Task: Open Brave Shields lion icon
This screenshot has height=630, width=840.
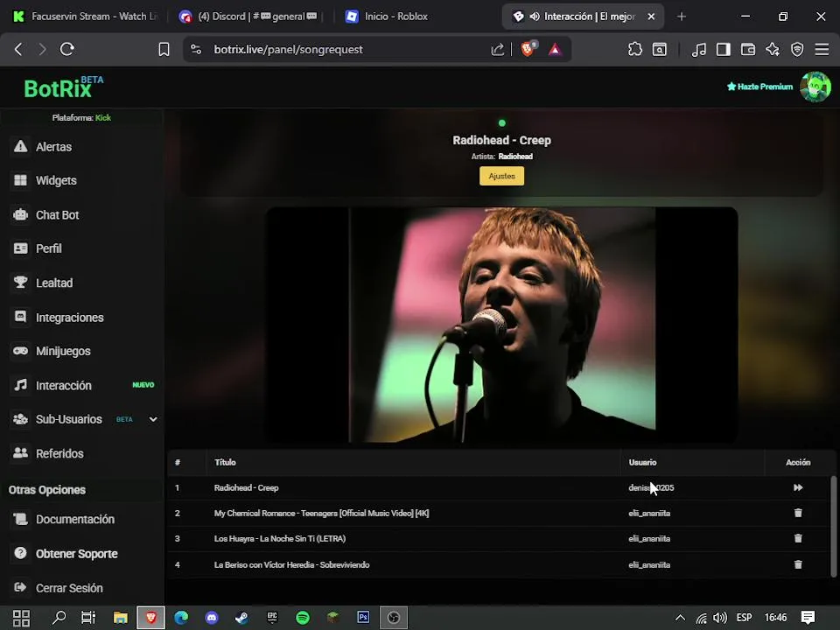Action: 528,49
